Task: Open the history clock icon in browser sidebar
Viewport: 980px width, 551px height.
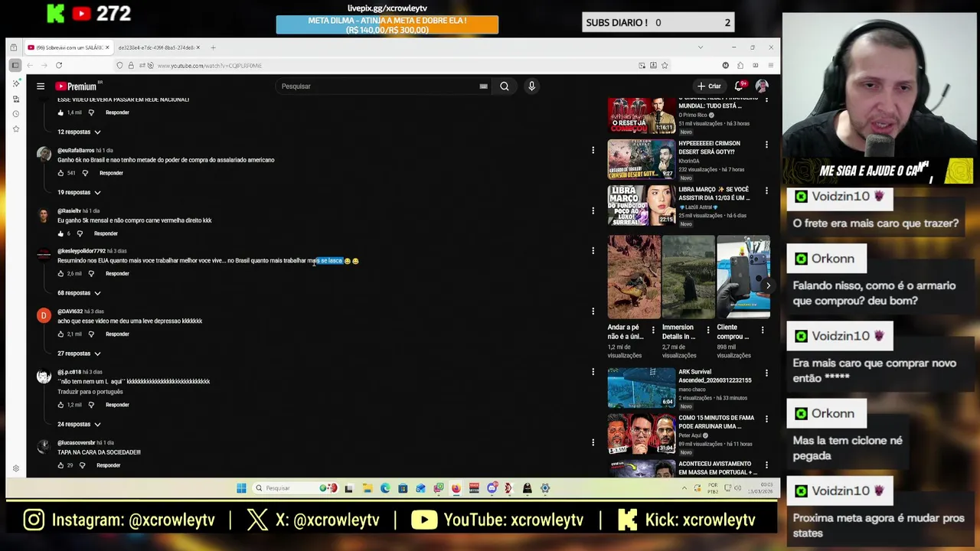Action: click(15, 113)
